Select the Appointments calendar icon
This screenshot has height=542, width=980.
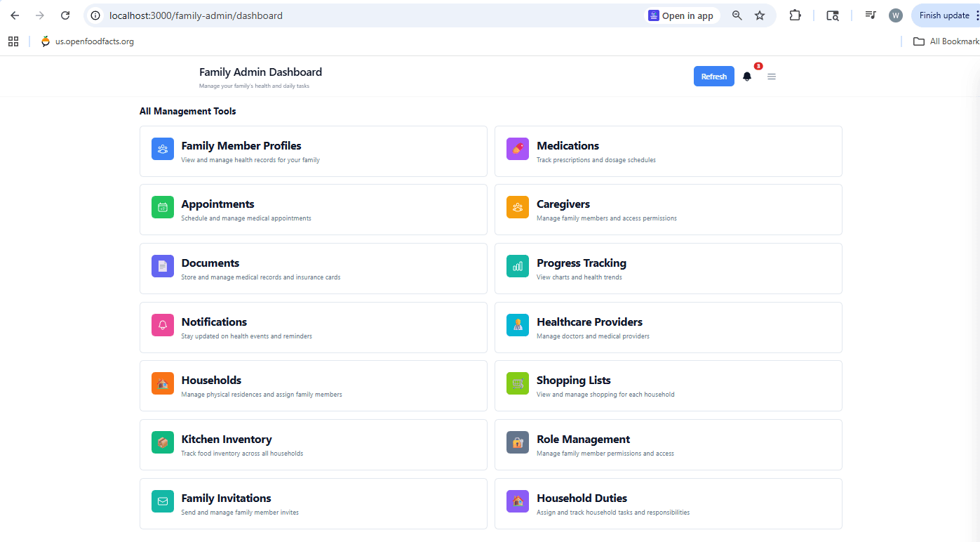coord(162,207)
